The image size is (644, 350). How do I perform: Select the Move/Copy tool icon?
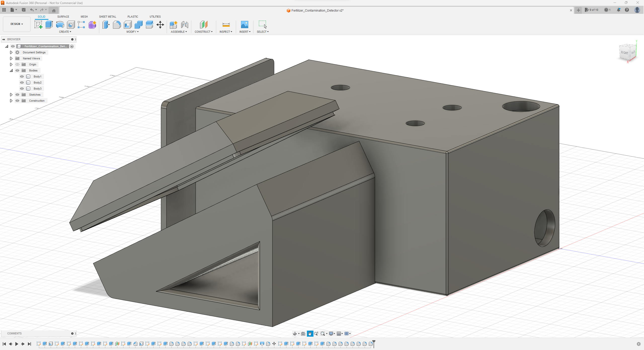point(160,25)
